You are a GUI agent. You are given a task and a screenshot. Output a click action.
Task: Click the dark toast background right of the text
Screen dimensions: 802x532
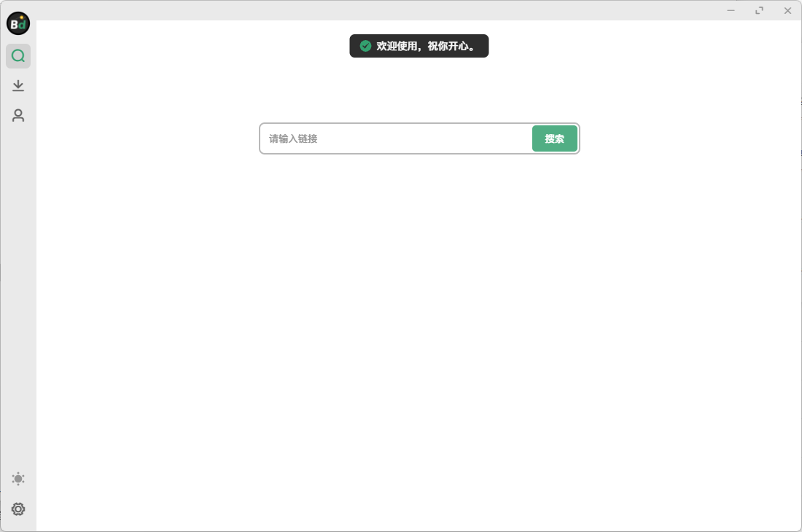tap(483, 46)
